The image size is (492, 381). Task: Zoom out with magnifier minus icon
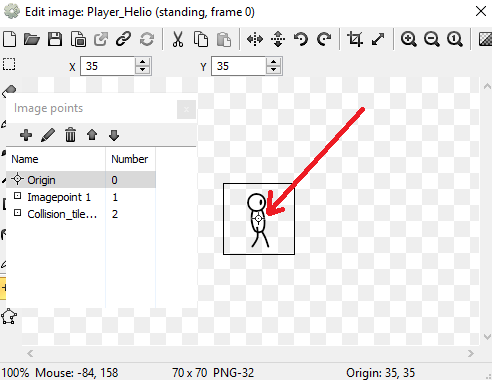click(432, 39)
